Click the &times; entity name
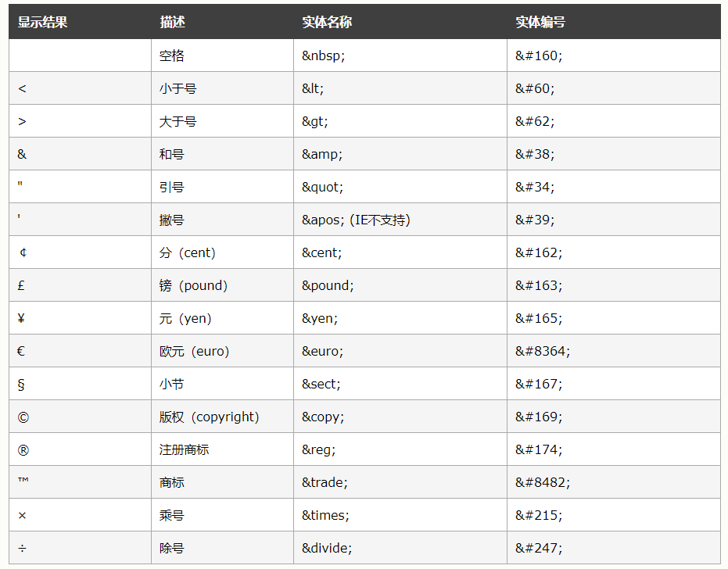The image size is (728, 569). [325, 516]
